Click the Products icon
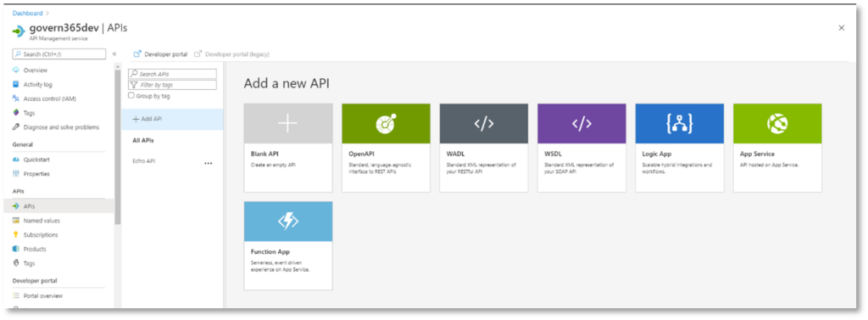868x320 pixels. coord(16,249)
